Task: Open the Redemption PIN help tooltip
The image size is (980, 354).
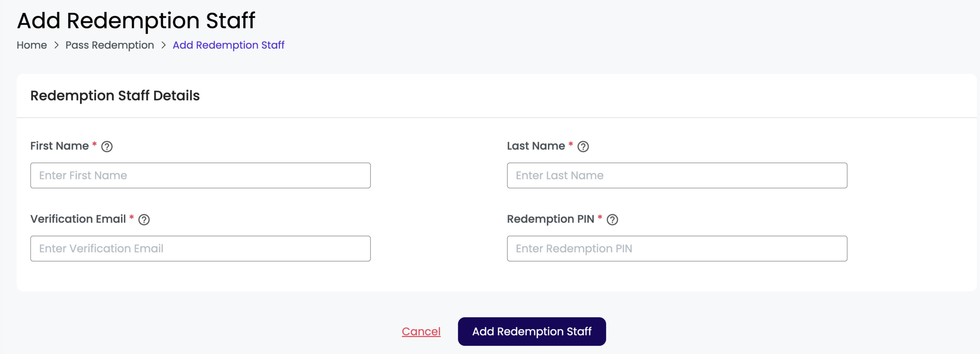Action: coord(612,219)
